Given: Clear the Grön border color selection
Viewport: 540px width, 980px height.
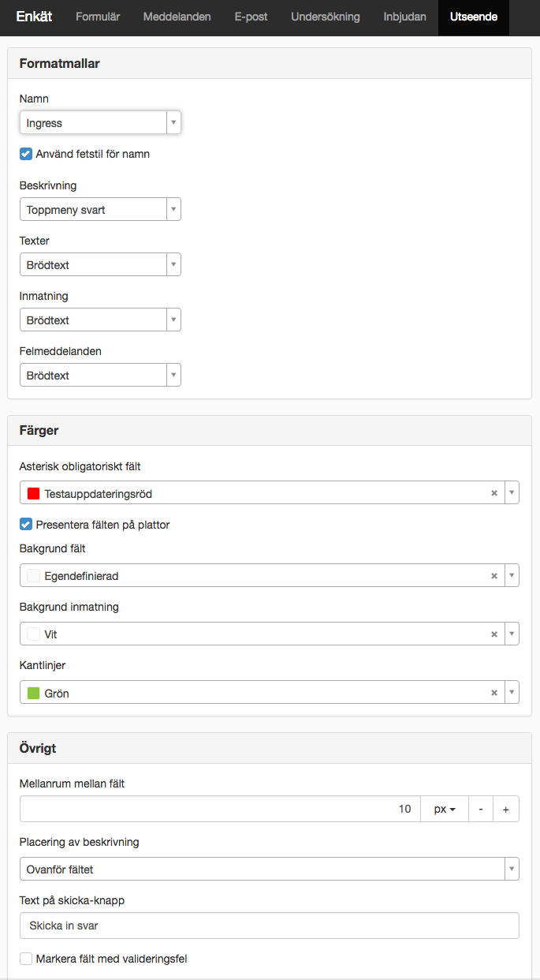Looking at the screenshot, I should (494, 693).
